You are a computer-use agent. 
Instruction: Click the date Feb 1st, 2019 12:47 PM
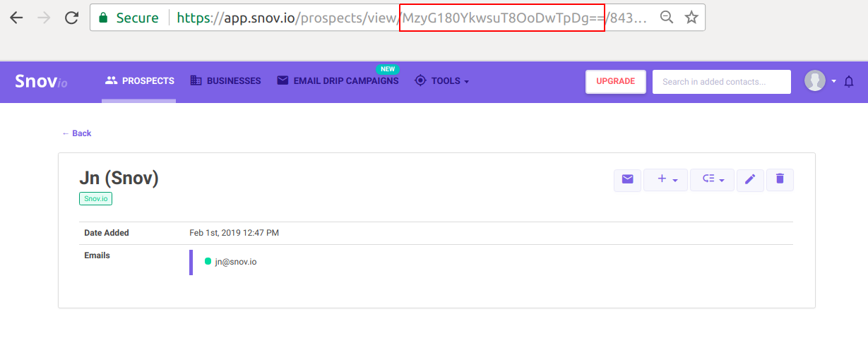[x=234, y=233]
